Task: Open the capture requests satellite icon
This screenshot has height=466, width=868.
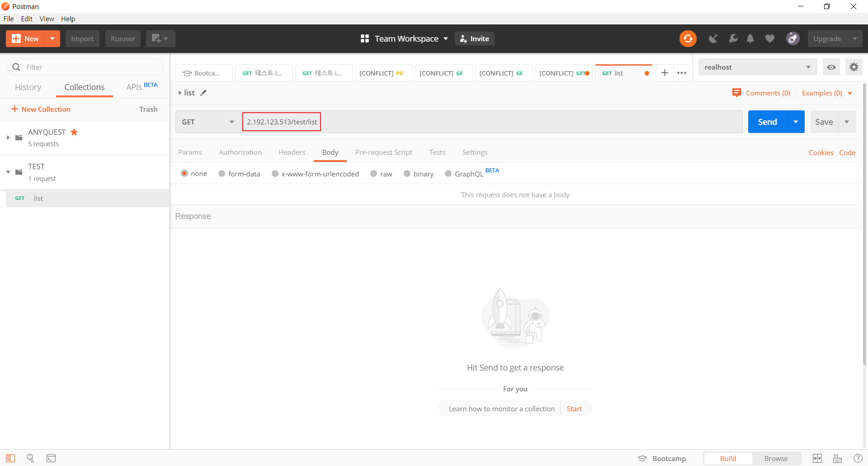Action: tap(713, 39)
